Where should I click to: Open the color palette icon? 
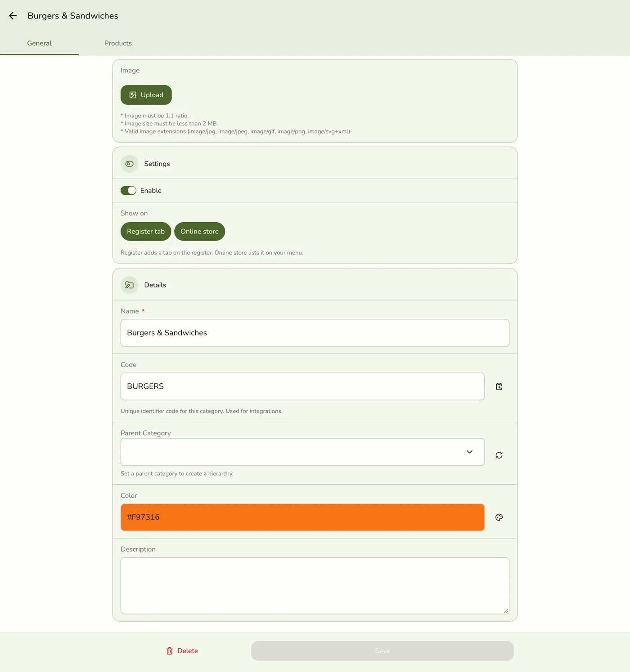tap(499, 517)
